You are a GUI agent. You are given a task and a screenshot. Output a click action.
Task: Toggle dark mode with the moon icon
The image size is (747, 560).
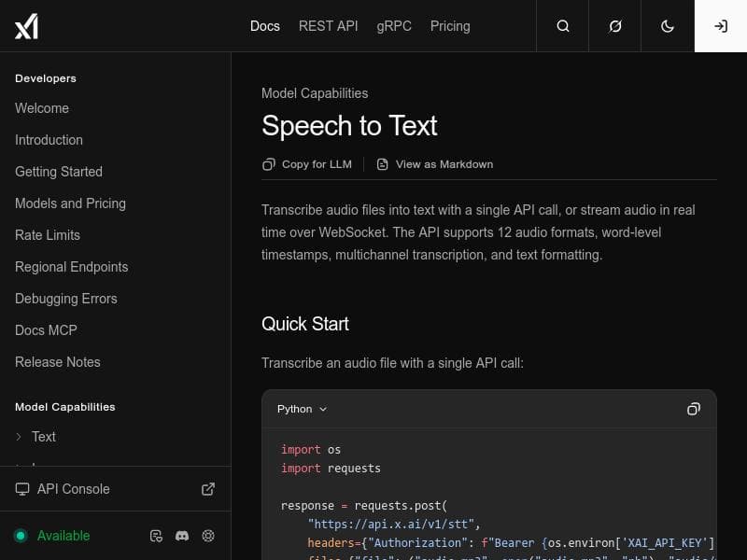click(667, 26)
